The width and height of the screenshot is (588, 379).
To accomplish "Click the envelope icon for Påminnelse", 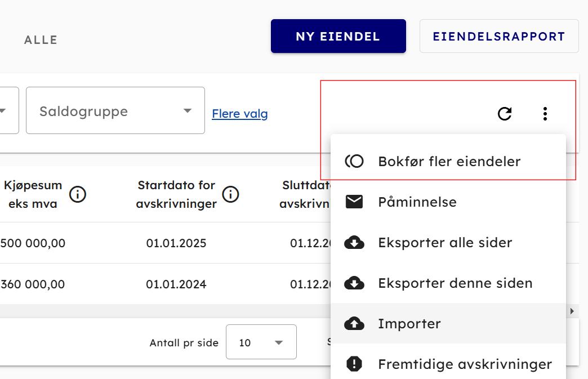I will point(354,202).
